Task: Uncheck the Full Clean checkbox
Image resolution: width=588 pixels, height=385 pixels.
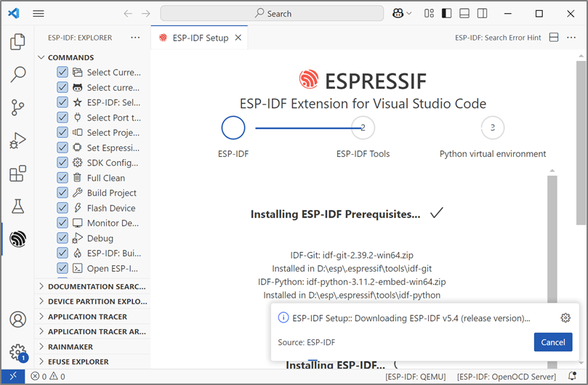Action: point(63,178)
